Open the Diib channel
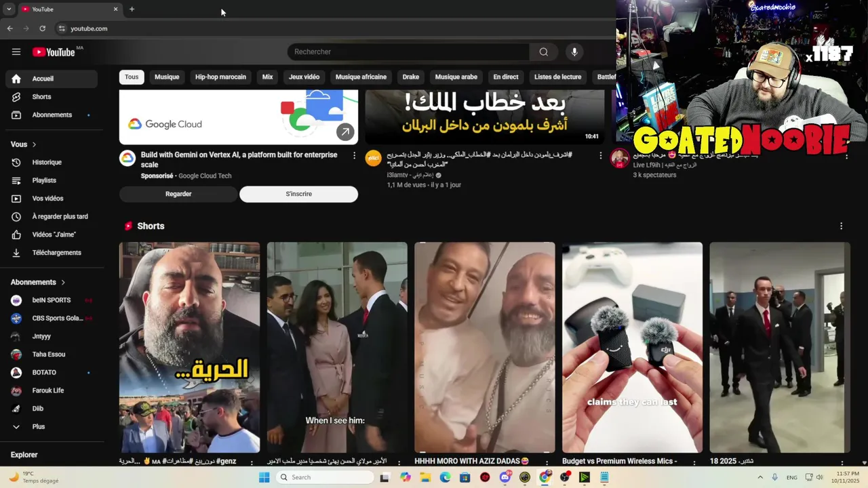This screenshot has width=868, height=488. [52, 409]
